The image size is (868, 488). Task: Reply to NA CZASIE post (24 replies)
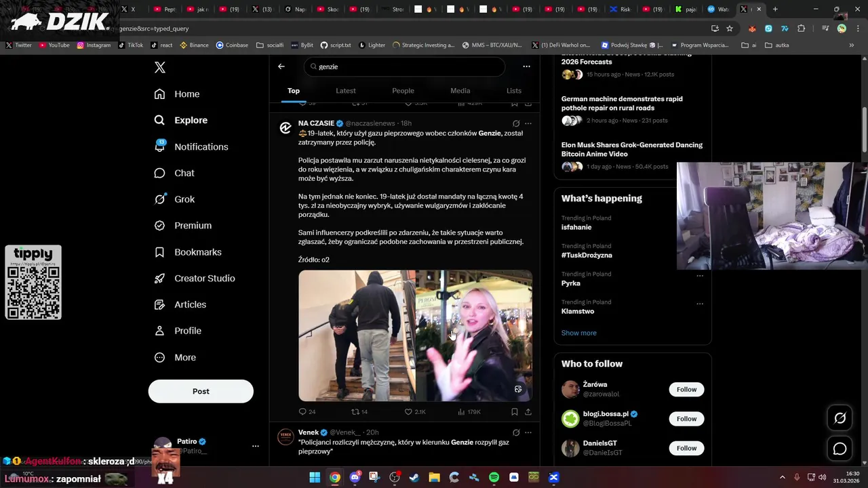click(307, 411)
